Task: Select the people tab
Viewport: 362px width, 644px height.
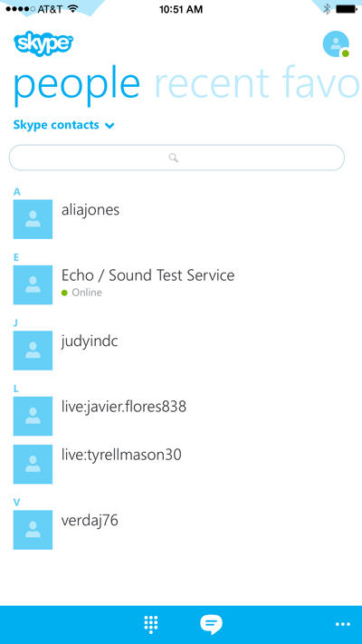Action: 77,85
